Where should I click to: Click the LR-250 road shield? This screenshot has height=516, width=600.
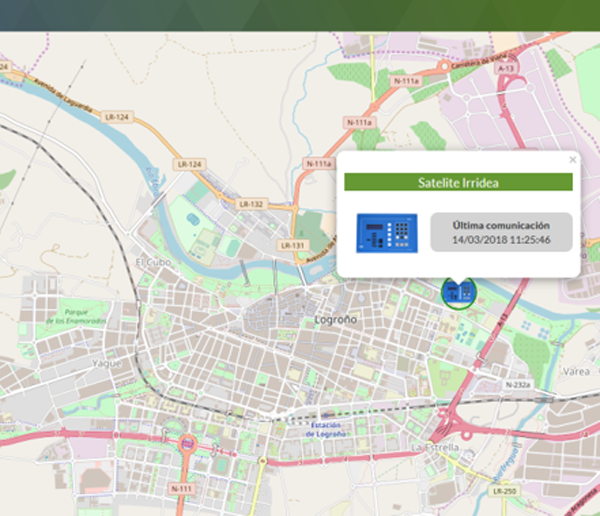coord(505,491)
